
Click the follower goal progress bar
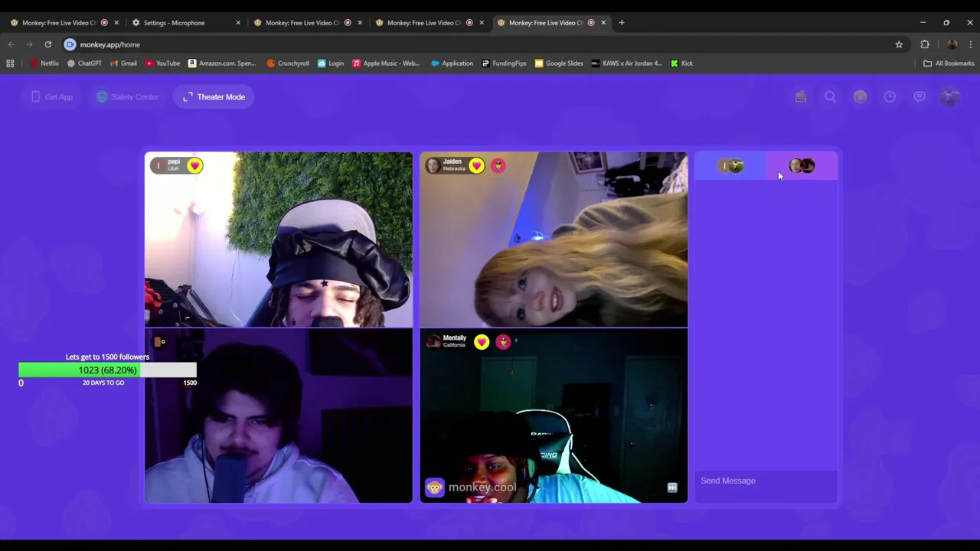point(107,370)
